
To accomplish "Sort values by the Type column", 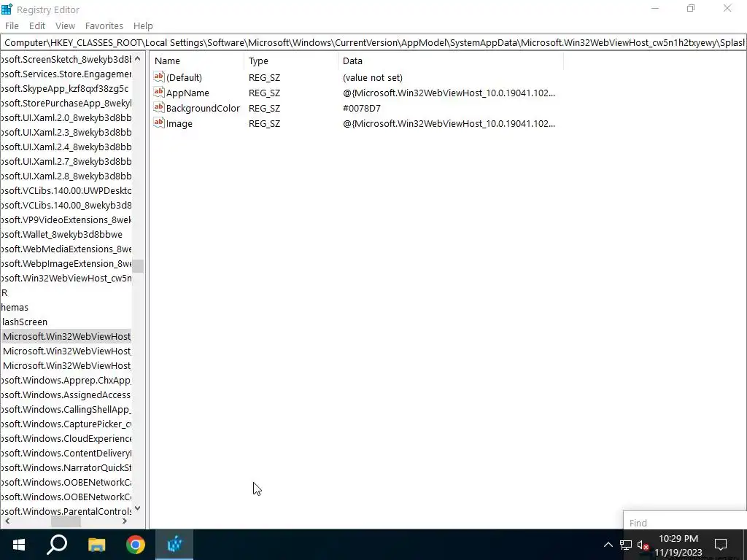I will 291,61.
